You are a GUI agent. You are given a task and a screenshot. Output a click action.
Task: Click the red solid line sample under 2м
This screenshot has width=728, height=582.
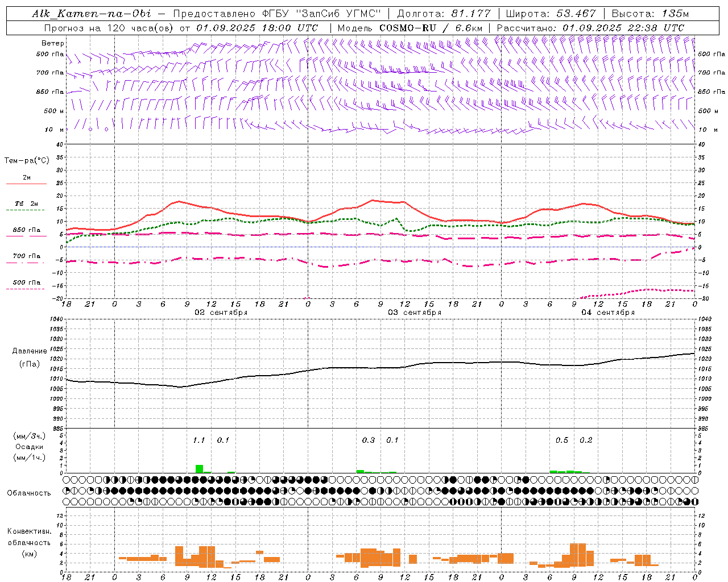coord(26,184)
